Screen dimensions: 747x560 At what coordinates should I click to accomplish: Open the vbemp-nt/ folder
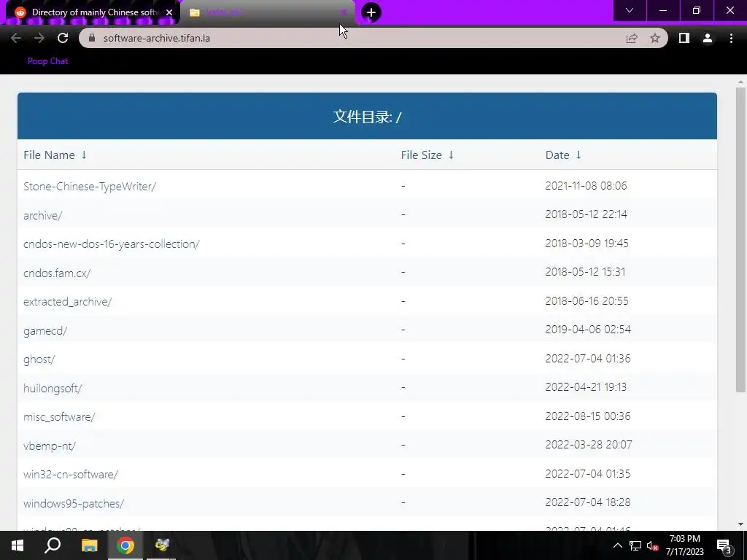tap(50, 446)
